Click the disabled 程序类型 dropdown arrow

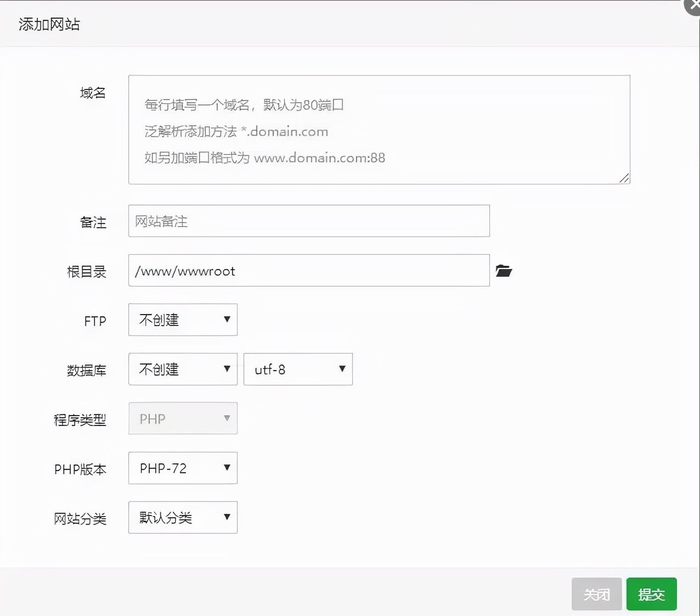point(227,418)
